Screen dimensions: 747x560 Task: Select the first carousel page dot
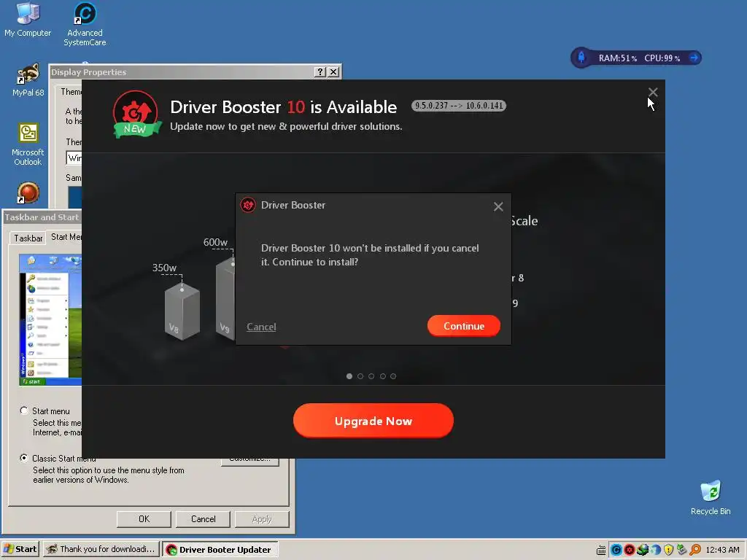coord(349,376)
